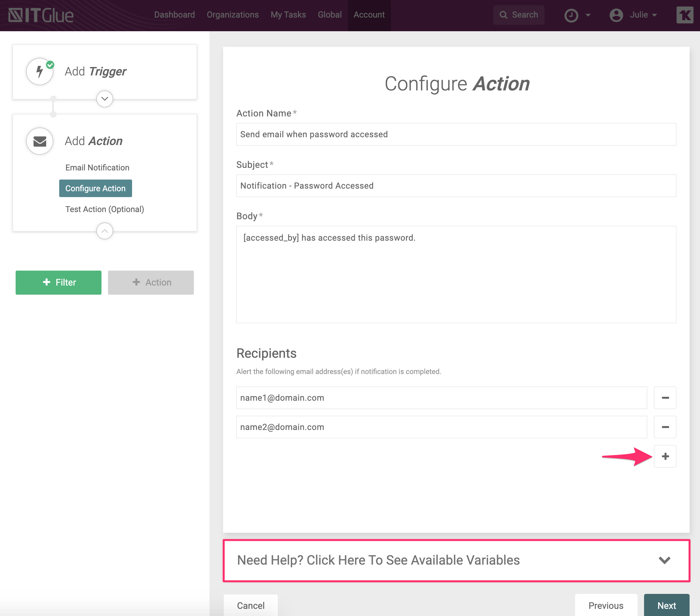Viewport: 700px width, 616px height.
Task: Open the recent history clock icon
Action: click(x=571, y=15)
